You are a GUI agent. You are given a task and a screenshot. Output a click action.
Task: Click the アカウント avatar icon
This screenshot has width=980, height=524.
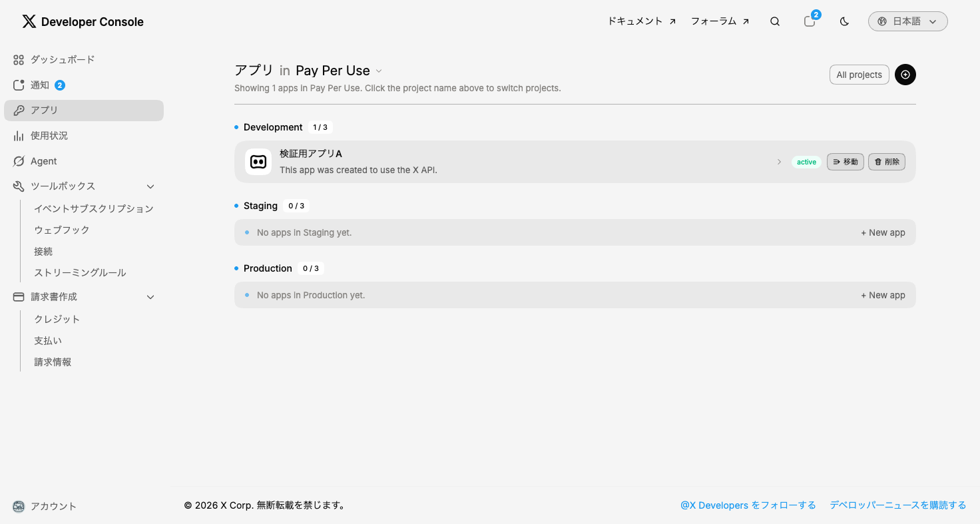click(x=19, y=506)
